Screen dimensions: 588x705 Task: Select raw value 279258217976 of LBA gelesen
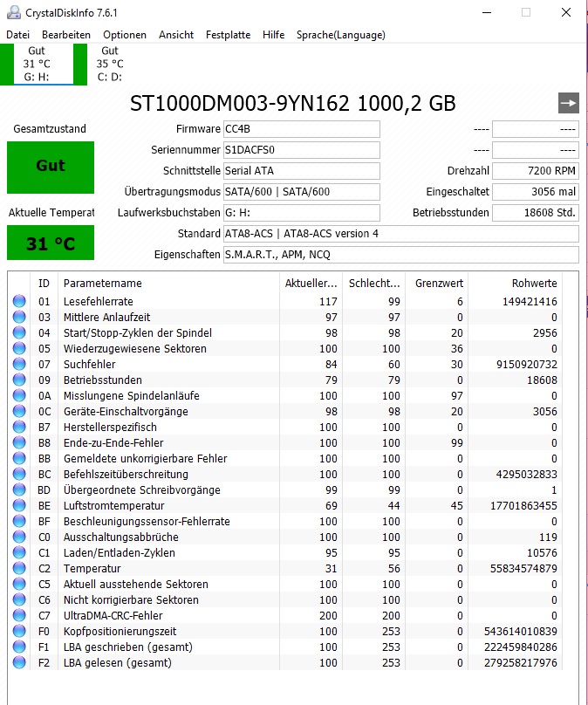click(521, 662)
